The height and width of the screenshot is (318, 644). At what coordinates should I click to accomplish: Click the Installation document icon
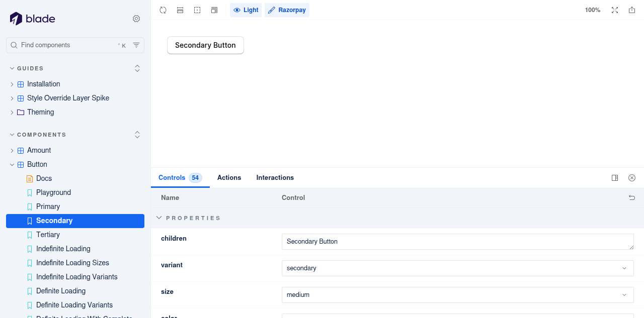coord(21,84)
